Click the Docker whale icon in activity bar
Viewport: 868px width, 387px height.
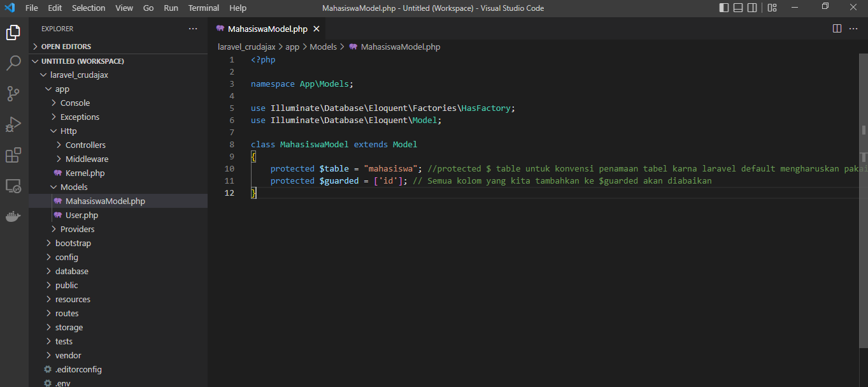tap(13, 216)
